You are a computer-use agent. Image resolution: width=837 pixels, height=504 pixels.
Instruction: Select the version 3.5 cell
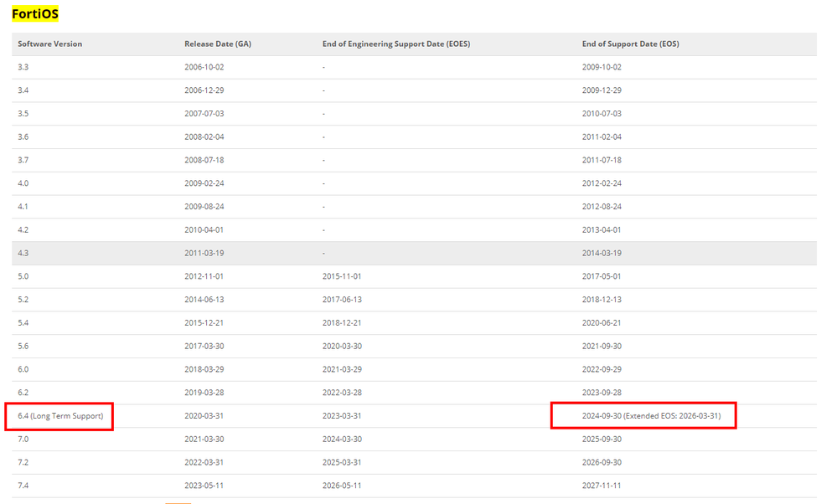(23, 114)
